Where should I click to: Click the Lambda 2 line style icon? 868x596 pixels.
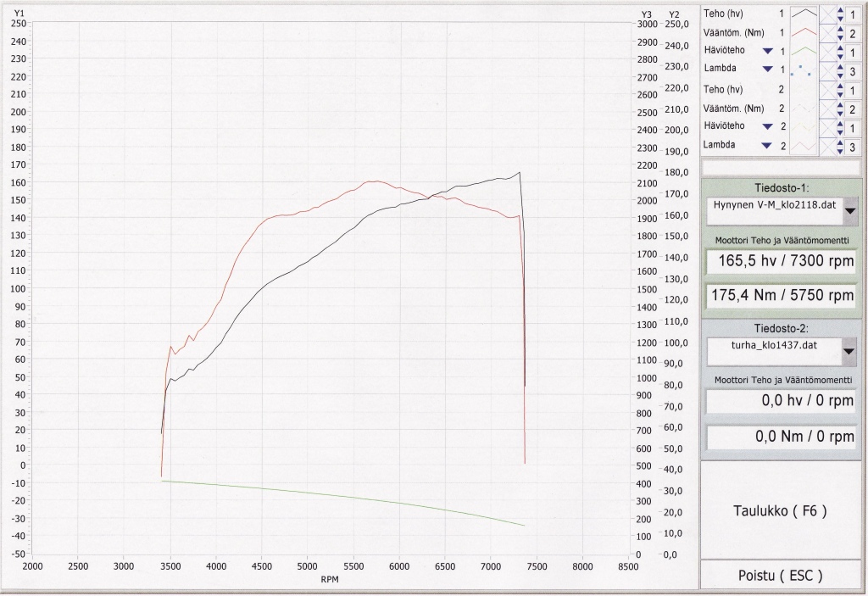(x=804, y=146)
